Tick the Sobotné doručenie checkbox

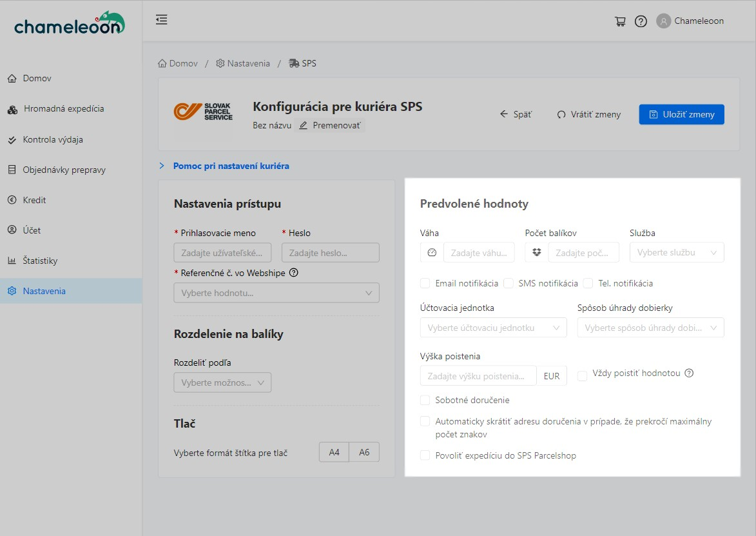pyautogui.click(x=425, y=400)
